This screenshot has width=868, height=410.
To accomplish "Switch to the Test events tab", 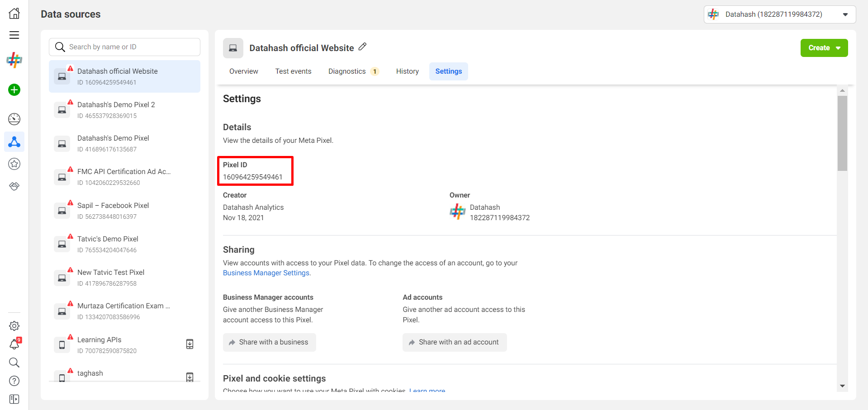I will click(293, 71).
